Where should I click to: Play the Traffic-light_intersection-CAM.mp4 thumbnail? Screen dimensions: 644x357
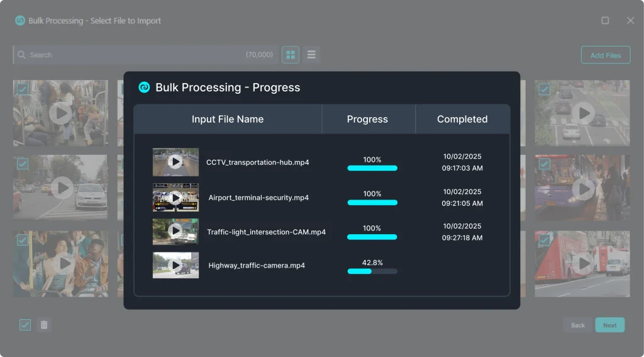[175, 231]
